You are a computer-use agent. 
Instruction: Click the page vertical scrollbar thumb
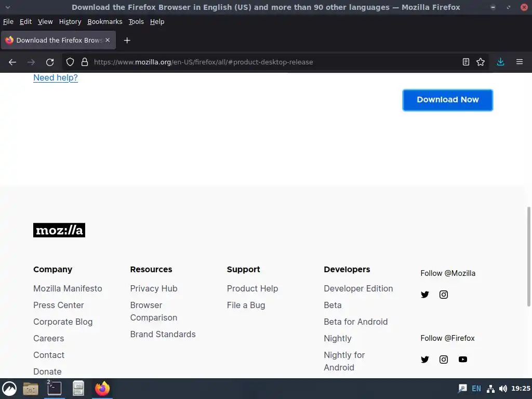tap(528, 257)
